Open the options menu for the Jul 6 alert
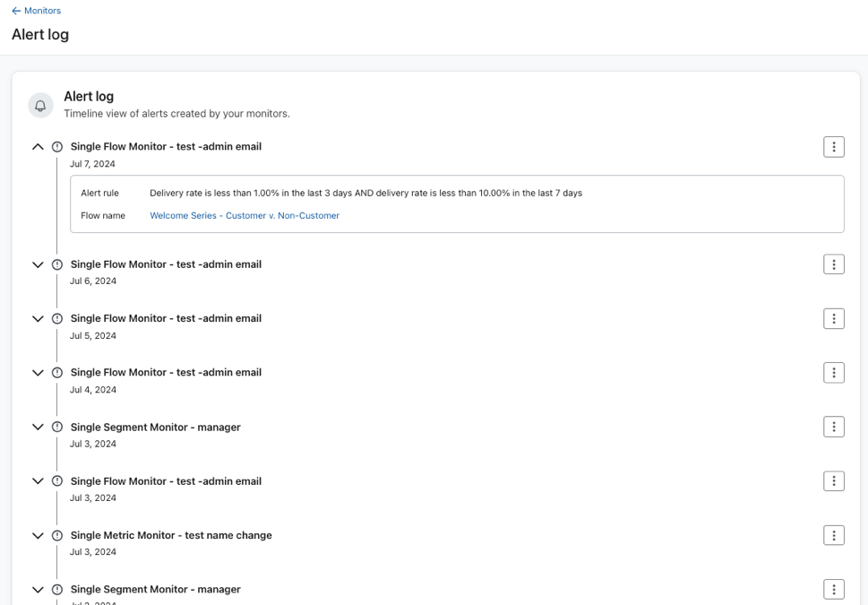 (x=833, y=264)
